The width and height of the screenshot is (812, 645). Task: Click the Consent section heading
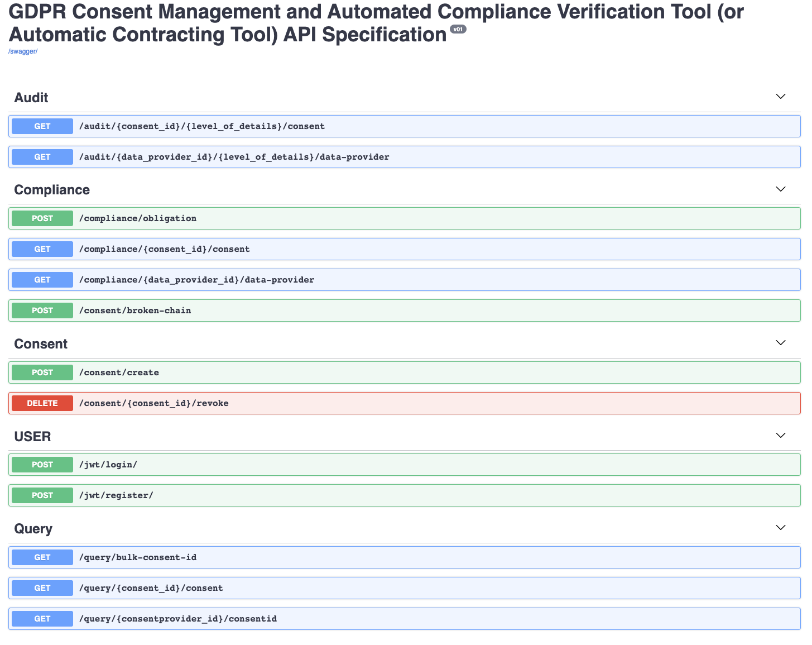41,344
